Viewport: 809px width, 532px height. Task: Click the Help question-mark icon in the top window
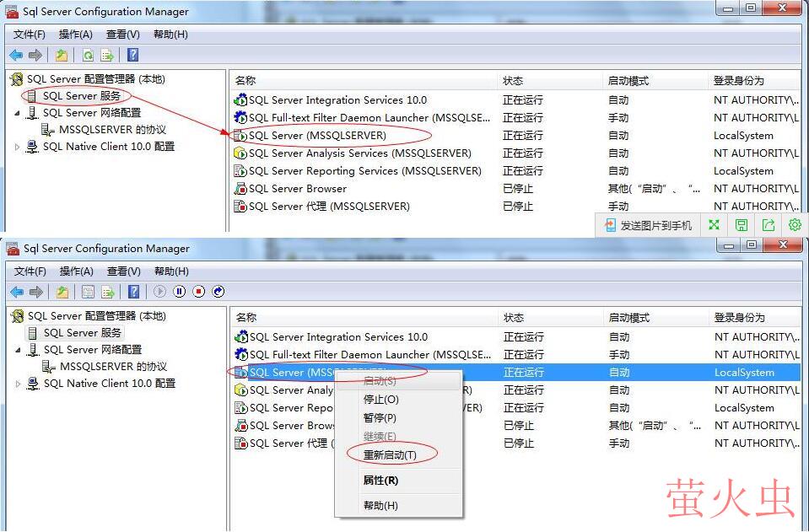(132, 55)
